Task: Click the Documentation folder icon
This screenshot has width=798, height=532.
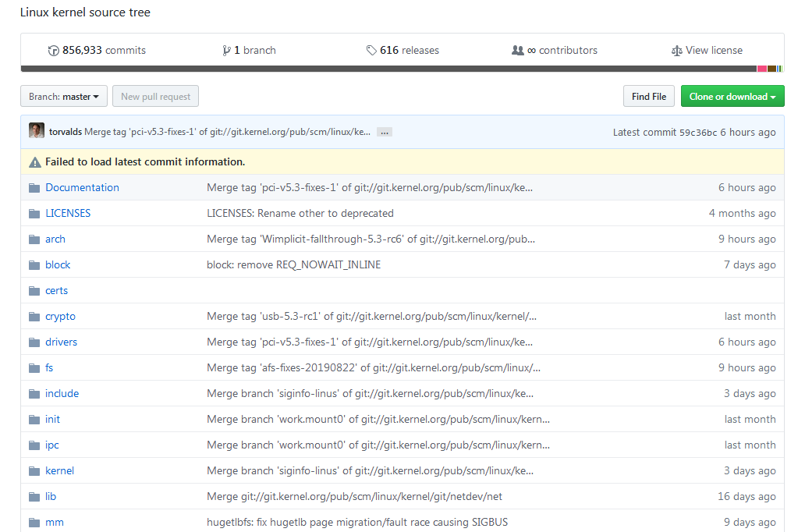Action: tap(34, 188)
